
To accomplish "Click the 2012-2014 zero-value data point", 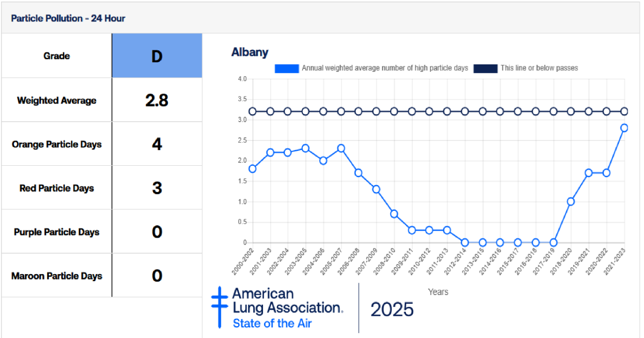I will click(465, 243).
